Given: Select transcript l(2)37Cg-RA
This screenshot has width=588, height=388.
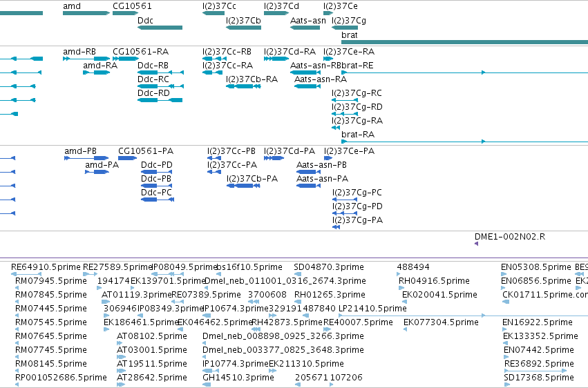Looking at the screenshot, I should 336,128.
